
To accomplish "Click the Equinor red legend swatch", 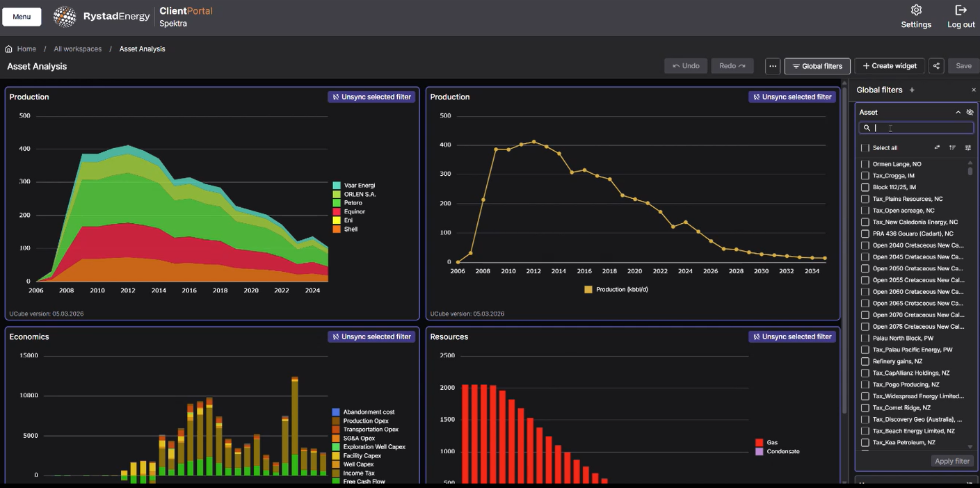I will [337, 211].
